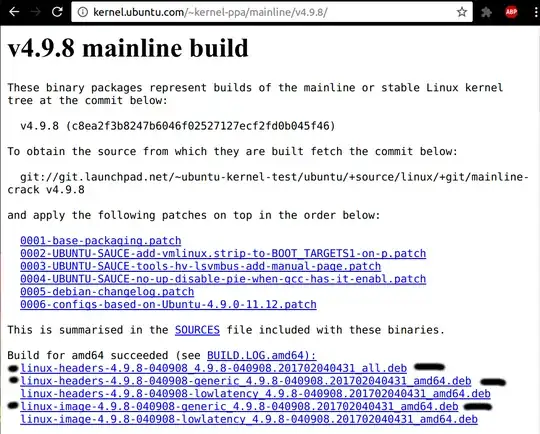Focus the address bar showing kernel.ubuntu.com URL

[x=272, y=12]
